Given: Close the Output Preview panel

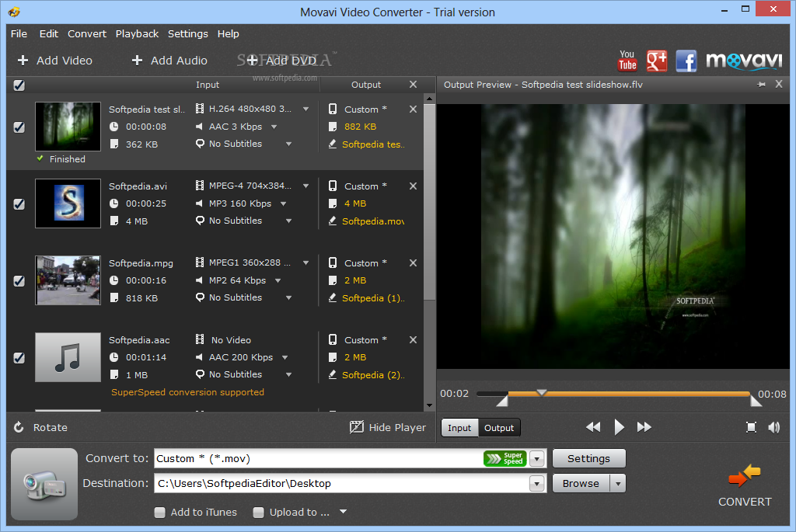Looking at the screenshot, I should tap(779, 84).
